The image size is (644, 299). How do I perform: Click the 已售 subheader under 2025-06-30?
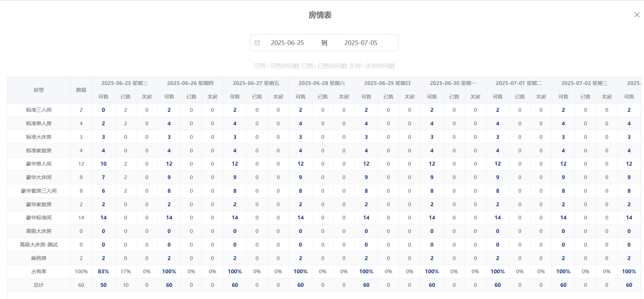[454, 97]
